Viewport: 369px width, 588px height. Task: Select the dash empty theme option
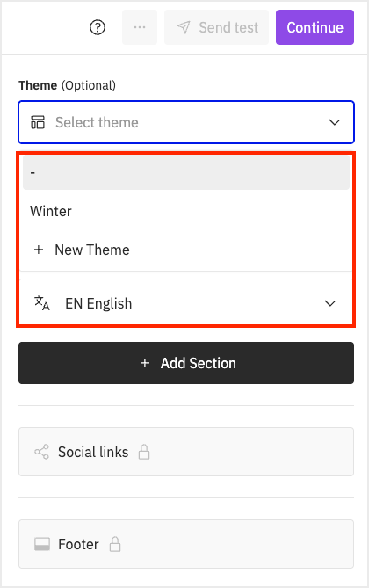186,172
